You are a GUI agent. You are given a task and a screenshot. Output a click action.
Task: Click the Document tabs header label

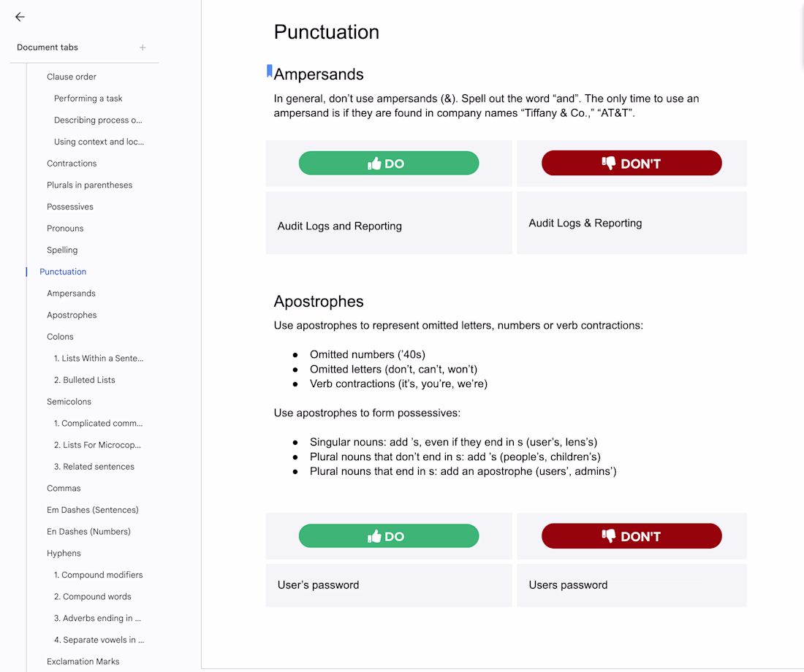48,47
